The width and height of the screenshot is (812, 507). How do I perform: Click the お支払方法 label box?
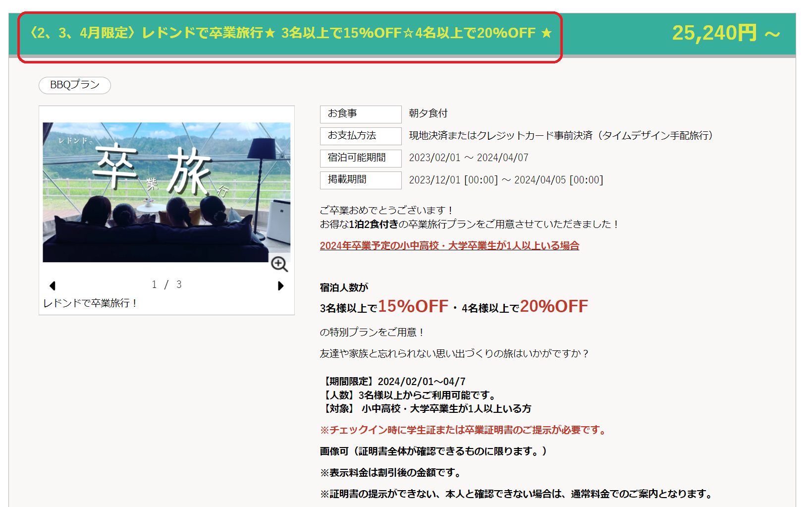pyautogui.click(x=360, y=136)
